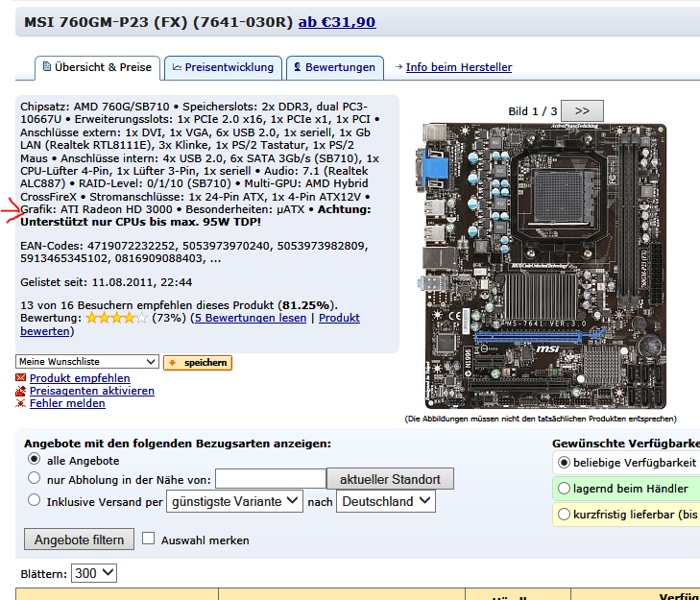The image size is (700, 600).
Task: Select 'nur Abholung in der Nähe von' radio
Action: [x=34, y=478]
